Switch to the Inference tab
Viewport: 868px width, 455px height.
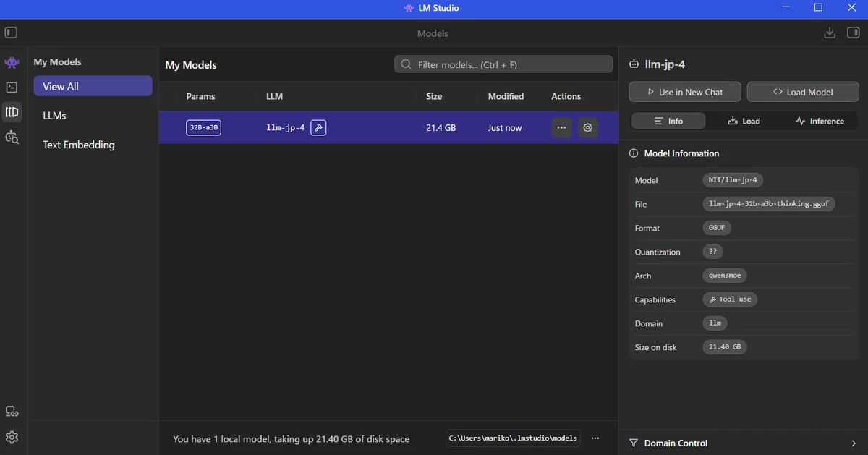tap(820, 121)
